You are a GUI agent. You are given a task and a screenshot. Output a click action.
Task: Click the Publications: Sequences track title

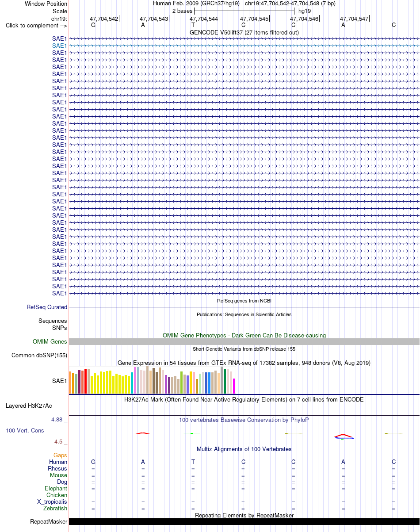click(x=244, y=314)
